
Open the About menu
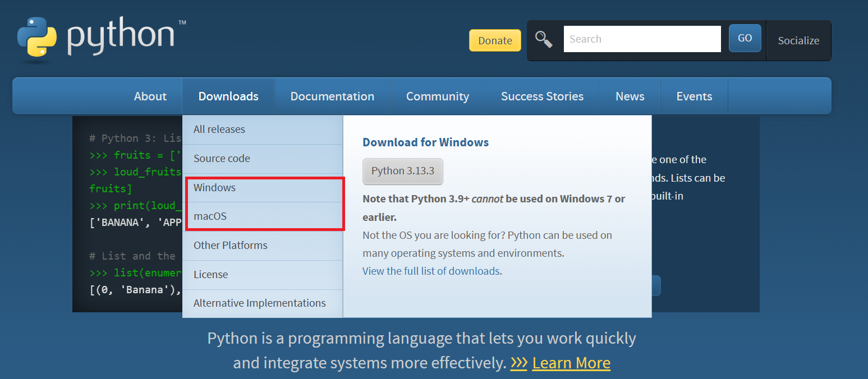[150, 96]
